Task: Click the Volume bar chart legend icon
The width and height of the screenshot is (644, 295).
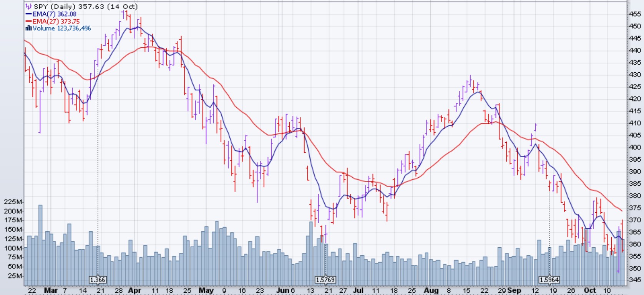Action: point(28,28)
